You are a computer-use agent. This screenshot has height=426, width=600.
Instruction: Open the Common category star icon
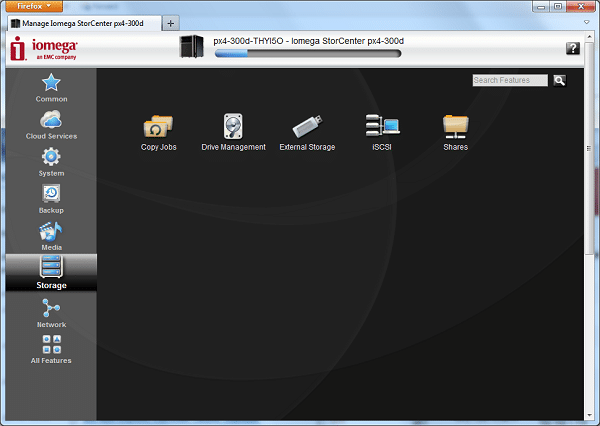[51, 82]
